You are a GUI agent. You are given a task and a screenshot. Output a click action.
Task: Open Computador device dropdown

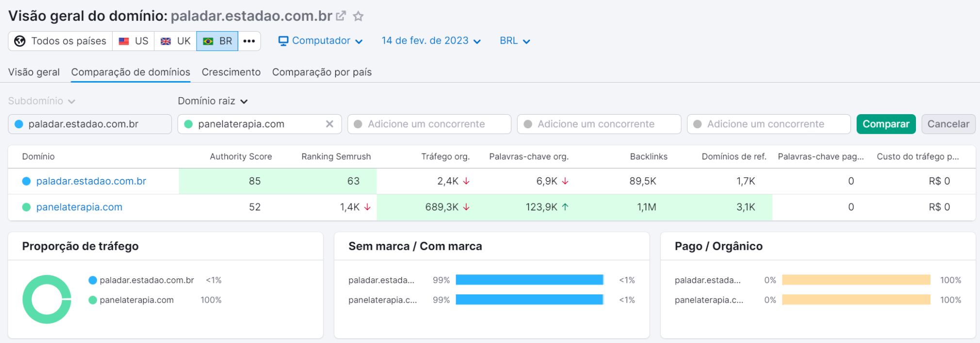pyautogui.click(x=320, y=41)
